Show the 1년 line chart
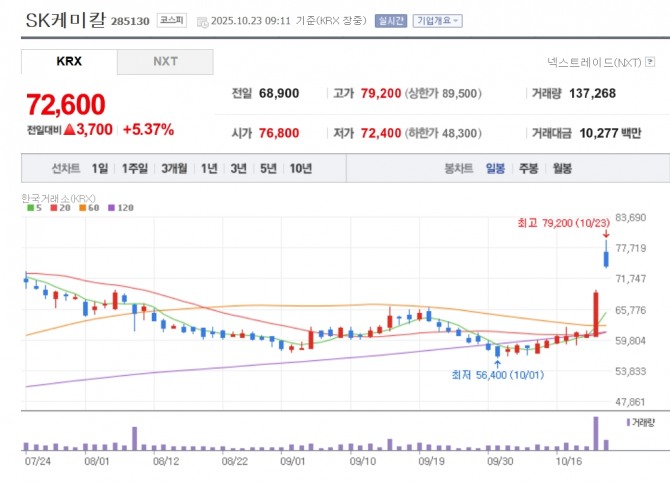Screen dimensions: 670x483 tap(209, 168)
